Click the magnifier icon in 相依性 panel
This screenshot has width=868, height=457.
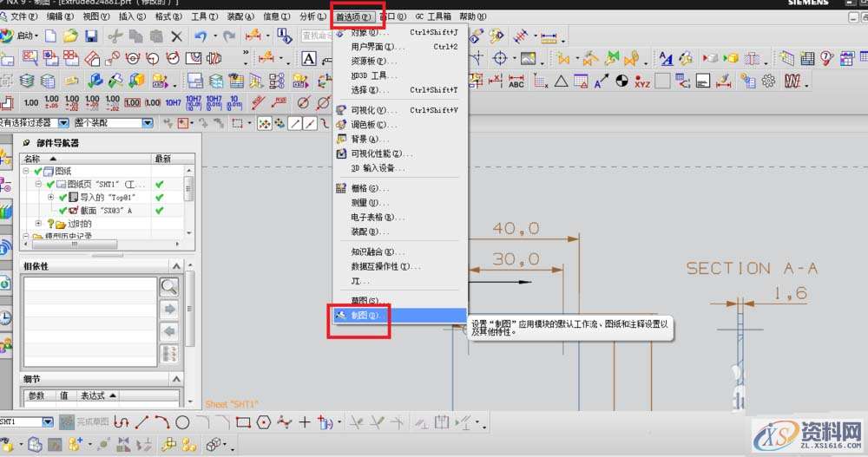169,286
